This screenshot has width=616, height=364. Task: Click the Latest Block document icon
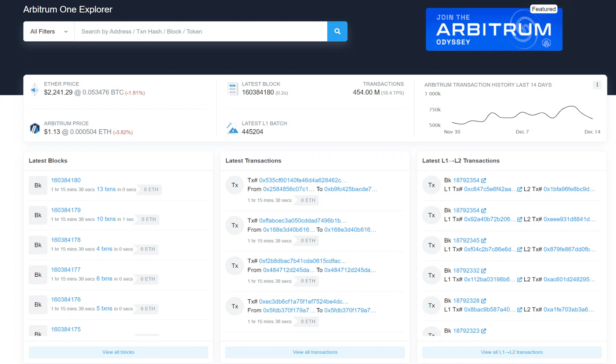coord(232,88)
